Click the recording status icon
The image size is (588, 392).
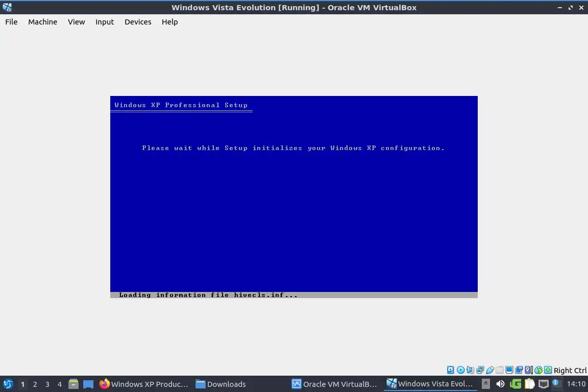tap(519, 370)
